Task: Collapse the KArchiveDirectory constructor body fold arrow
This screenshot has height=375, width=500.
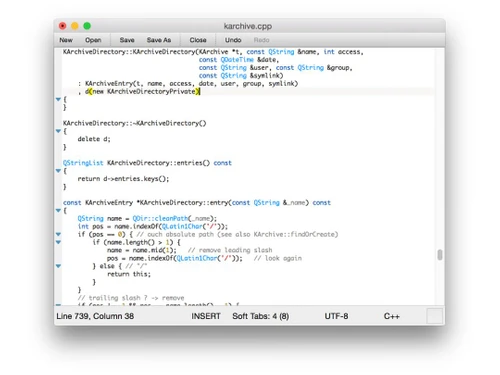Action: (x=58, y=99)
